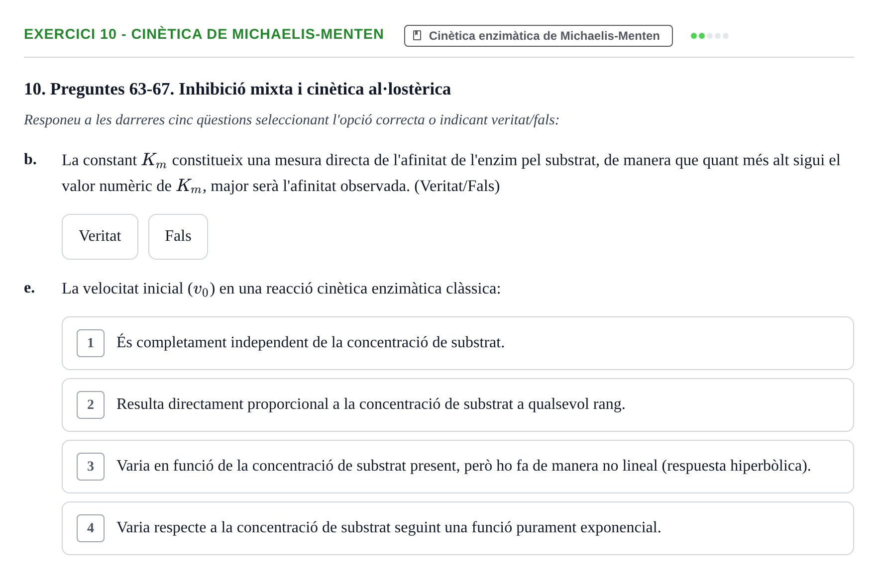Viewport: 878px width, 588px height.
Task: Click the green difficulty dots indicator
Action: click(x=709, y=36)
